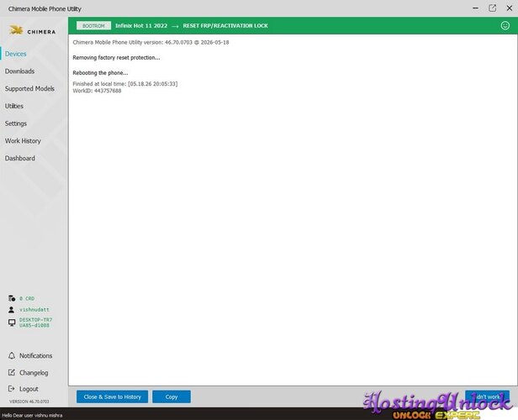Click Removing factory reset protection line
The image size is (518, 420).
[x=116, y=58]
